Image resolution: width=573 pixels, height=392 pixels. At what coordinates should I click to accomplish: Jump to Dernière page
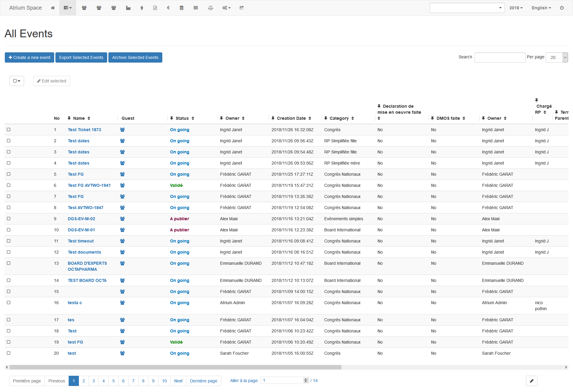(x=204, y=381)
